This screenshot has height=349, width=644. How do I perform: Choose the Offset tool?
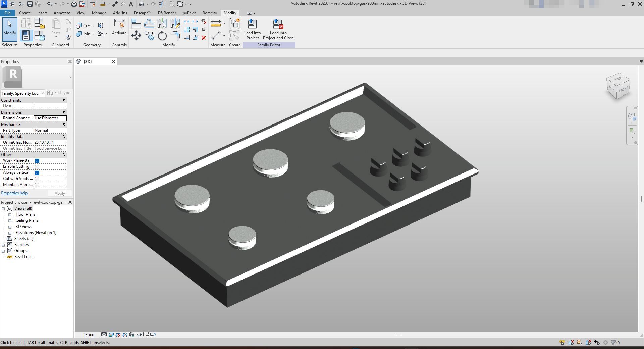(149, 23)
